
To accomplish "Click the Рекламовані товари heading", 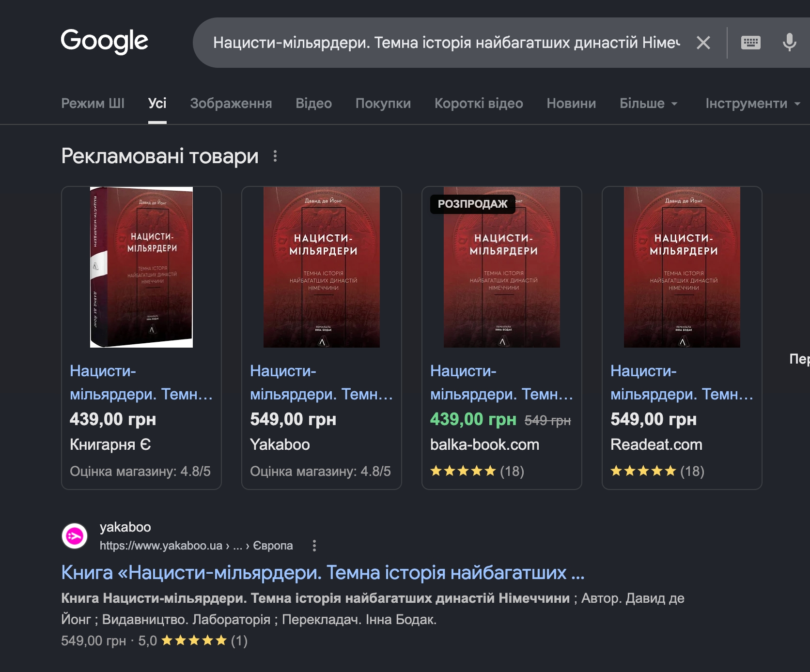I will (160, 156).
